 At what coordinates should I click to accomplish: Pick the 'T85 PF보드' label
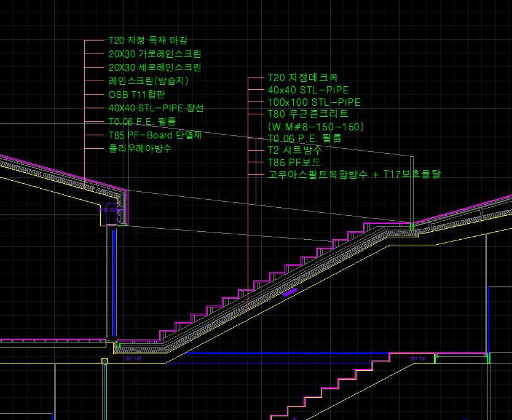tap(294, 162)
